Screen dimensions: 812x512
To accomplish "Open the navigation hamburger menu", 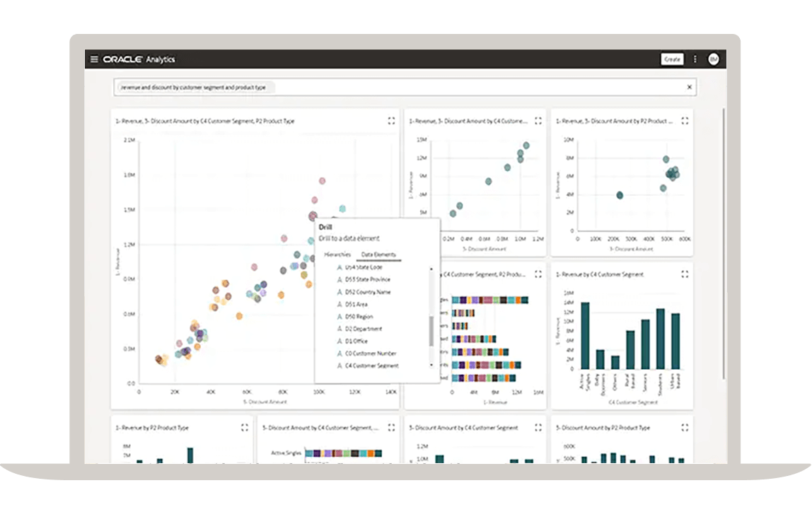I will (x=93, y=59).
